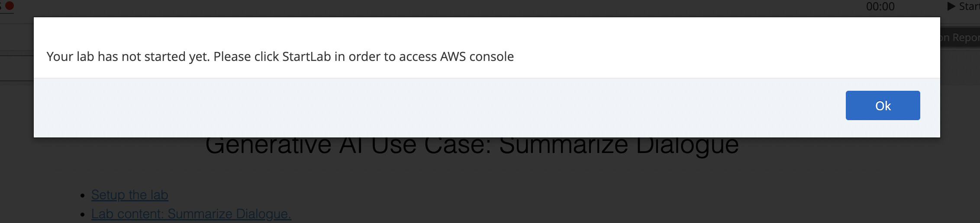Click the play triangle next to Start
This screenshot has width=980, height=223.
coord(951,6)
